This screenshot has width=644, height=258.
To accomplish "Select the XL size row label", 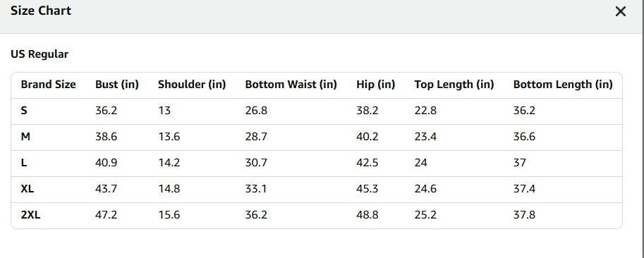I will pyautogui.click(x=28, y=189).
